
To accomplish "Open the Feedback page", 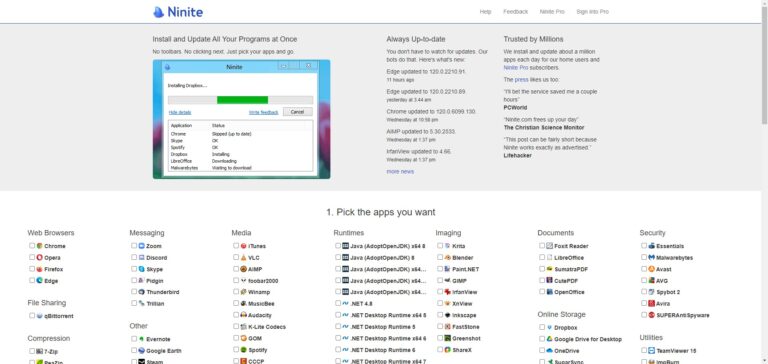I will point(515,12).
